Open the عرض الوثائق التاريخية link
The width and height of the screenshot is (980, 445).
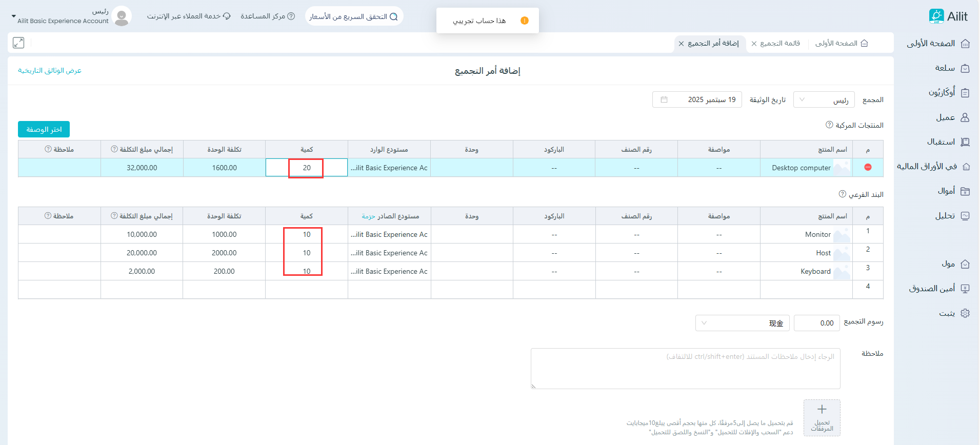coord(50,70)
